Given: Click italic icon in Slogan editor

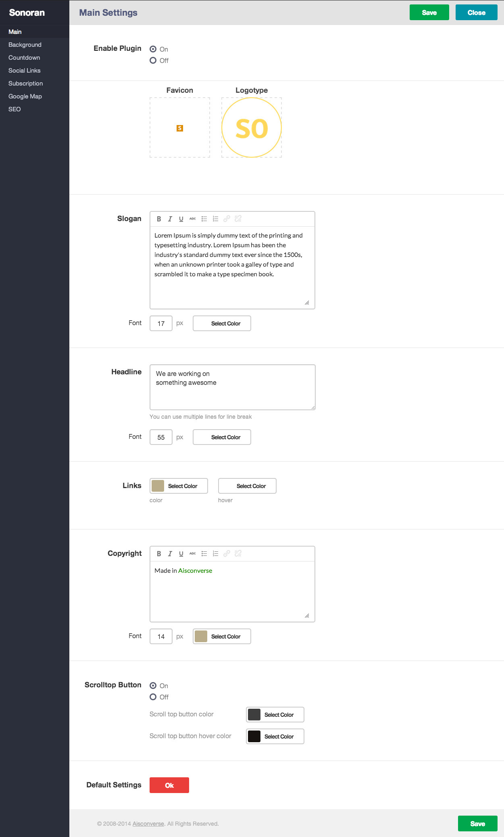Looking at the screenshot, I should click(170, 219).
